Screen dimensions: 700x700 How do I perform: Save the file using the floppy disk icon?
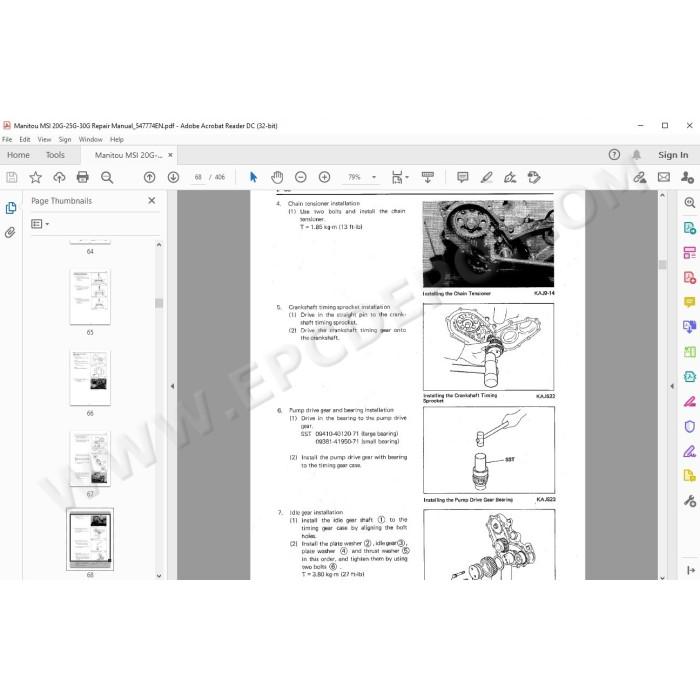point(12,177)
